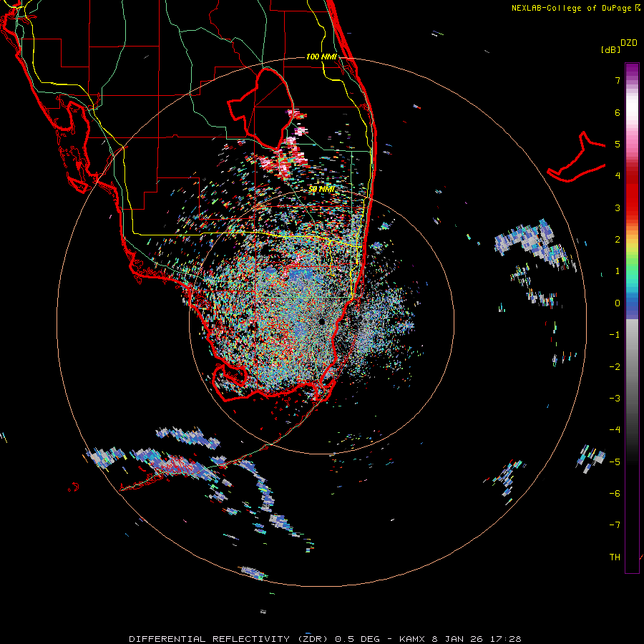644x644 pixels.
Task: Click the -1 value on the scale
Action: pos(615,335)
